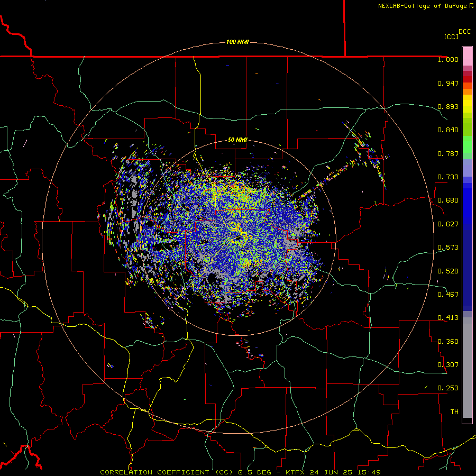Click the 0.893 scale label
This screenshot has width=476, height=476.
tap(448, 106)
